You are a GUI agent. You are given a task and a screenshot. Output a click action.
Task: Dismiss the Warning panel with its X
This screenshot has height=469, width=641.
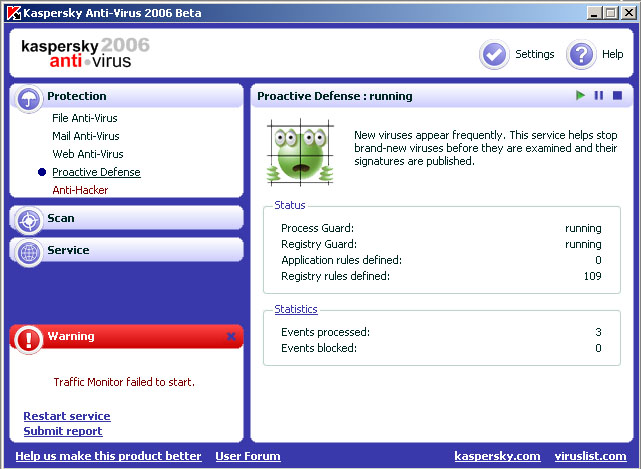231,336
